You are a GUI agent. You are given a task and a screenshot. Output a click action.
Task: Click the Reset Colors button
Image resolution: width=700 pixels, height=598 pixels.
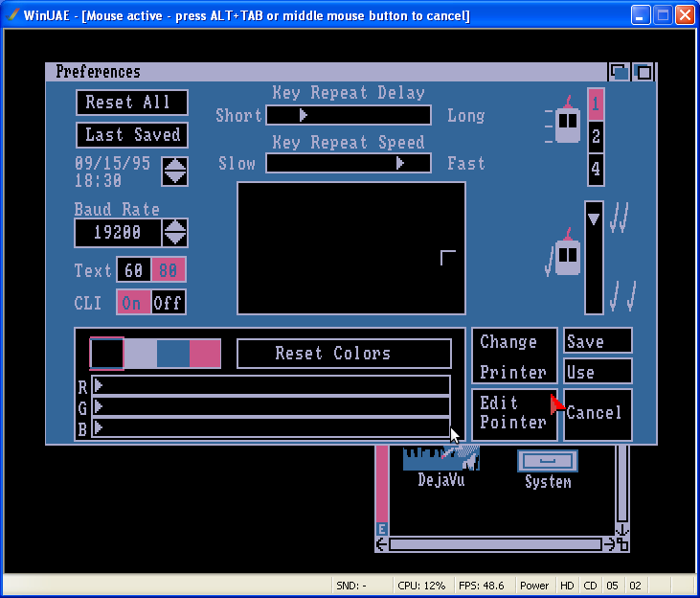pos(344,354)
